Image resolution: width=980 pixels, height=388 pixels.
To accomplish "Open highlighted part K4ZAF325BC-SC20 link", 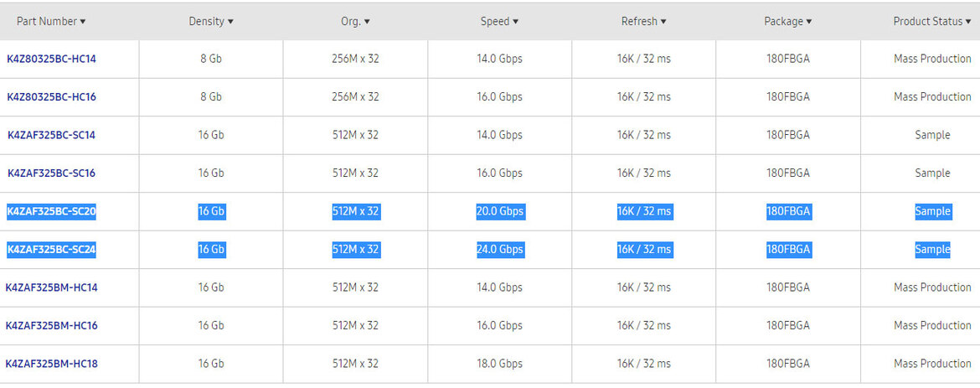I will (51, 211).
